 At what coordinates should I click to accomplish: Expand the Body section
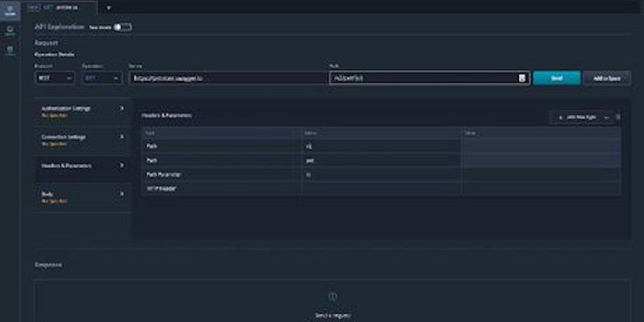pyautogui.click(x=82, y=197)
